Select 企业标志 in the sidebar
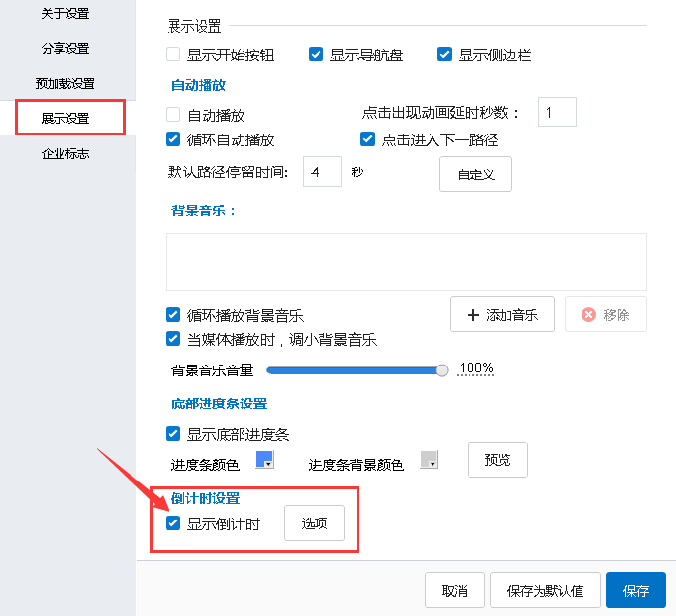Screen dimensions: 676x616 [65, 154]
